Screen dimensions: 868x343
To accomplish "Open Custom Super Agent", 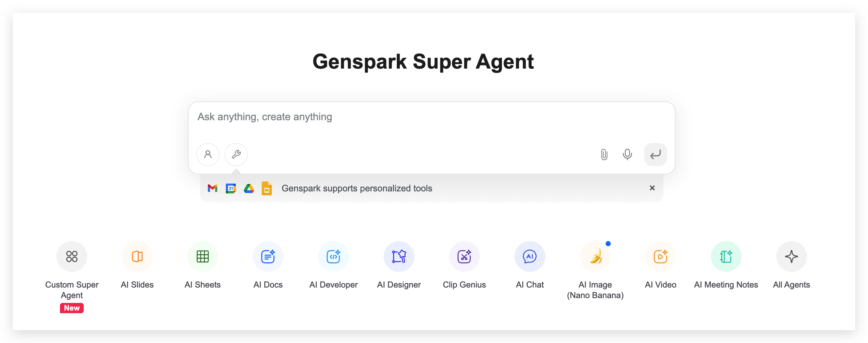I will [72, 256].
